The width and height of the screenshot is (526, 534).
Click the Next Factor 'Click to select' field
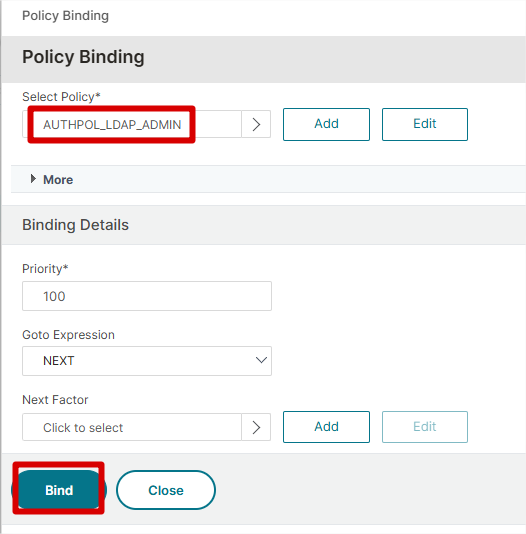point(132,427)
